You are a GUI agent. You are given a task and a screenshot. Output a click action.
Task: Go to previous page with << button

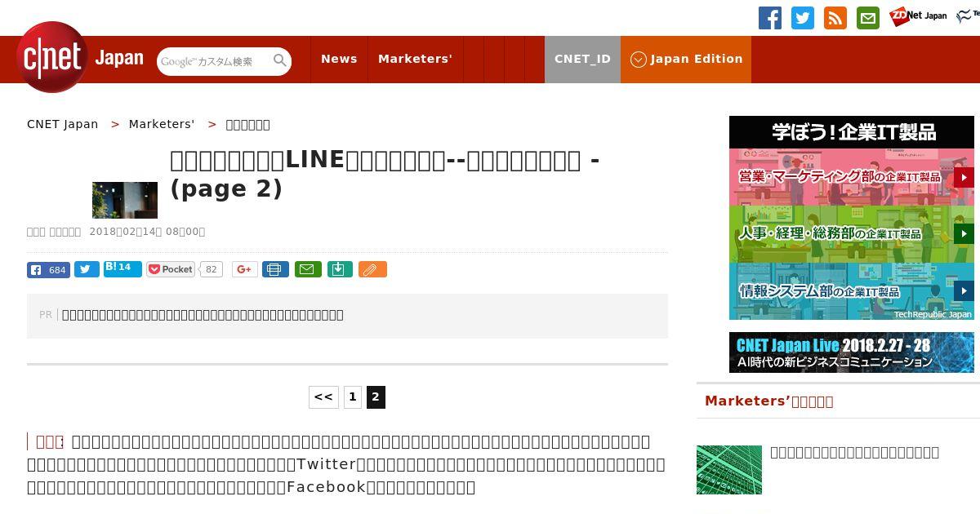323,397
